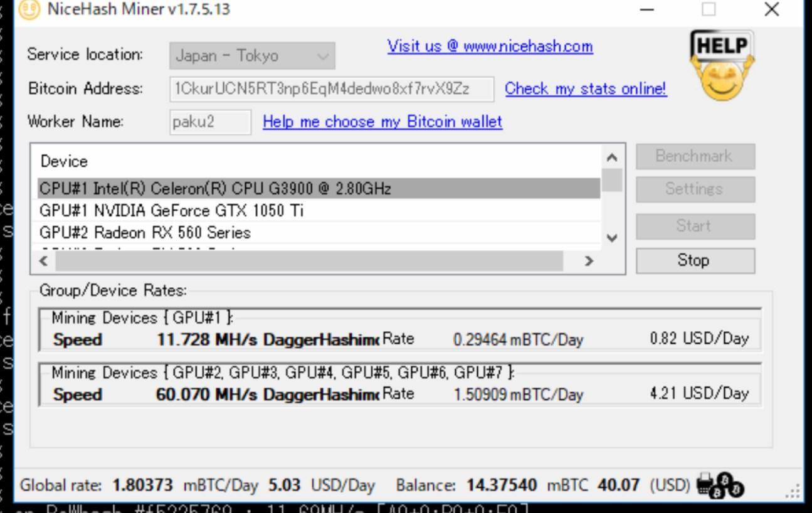This screenshot has height=513, width=812.
Task: Click horizontal scrollbar right arrow
Action: pos(588,261)
